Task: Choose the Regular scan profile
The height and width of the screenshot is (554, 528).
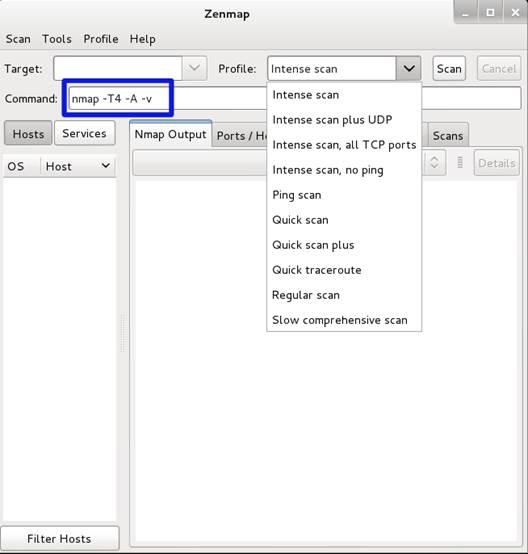Action: click(x=344, y=295)
